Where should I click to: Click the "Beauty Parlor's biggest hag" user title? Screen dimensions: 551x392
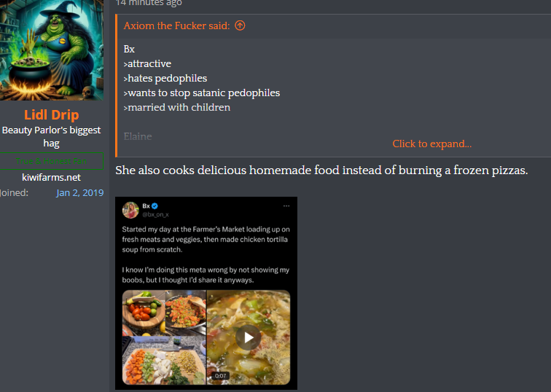pyautogui.click(x=51, y=136)
